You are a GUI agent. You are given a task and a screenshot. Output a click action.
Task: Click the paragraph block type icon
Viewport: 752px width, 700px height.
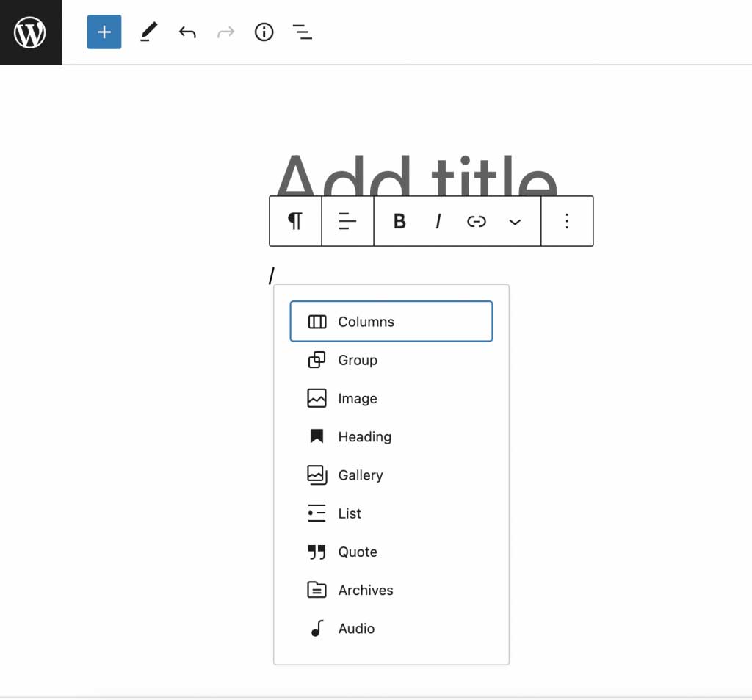click(x=295, y=221)
